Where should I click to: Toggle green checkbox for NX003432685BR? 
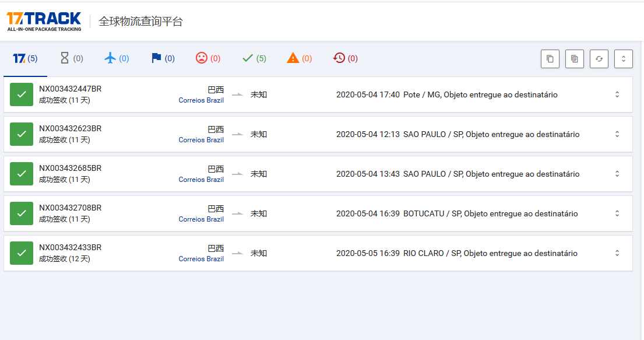pyautogui.click(x=22, y=174)
